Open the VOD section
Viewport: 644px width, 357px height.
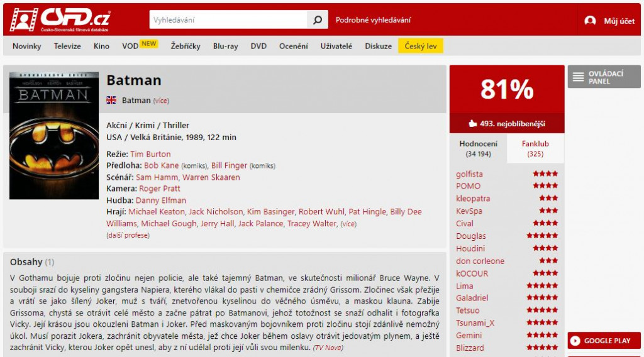130,47
